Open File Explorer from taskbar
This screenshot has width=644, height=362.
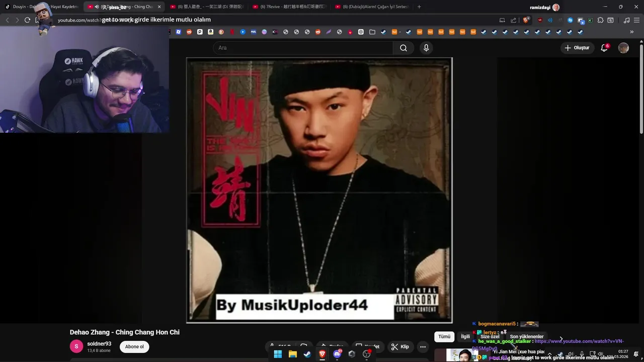coord(292,354)
